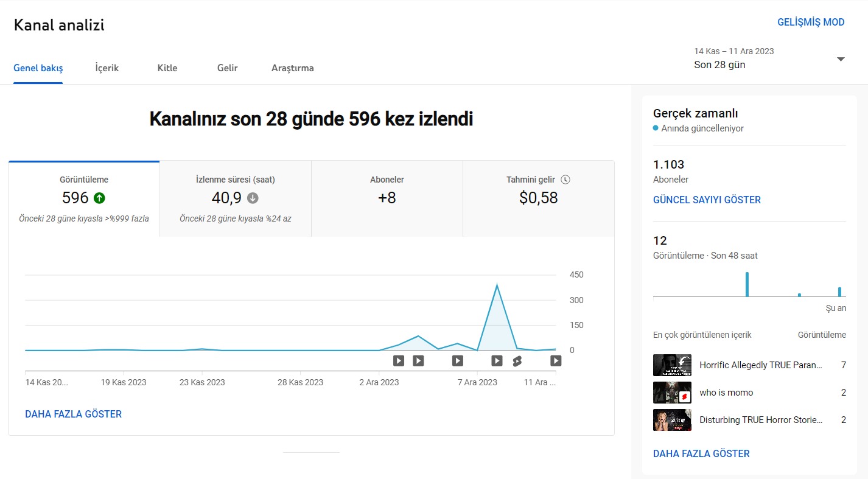Click the second video marker on the timeline

pyautogui.click(x=418, y=361)
